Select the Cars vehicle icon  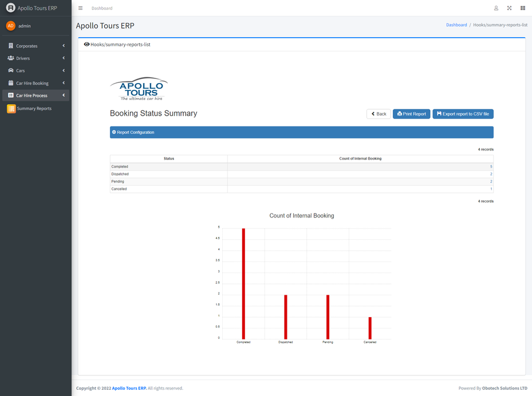coord(12,70)
